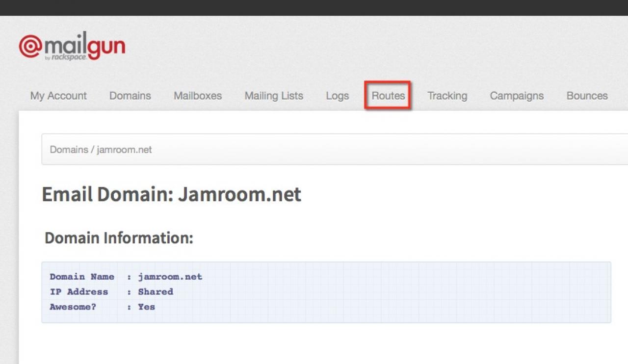Click the 'Email Domain: Jamroom.net' heading
Viewport: 628px width, 364px height.
pyautogui.click(x=171, y=195)
